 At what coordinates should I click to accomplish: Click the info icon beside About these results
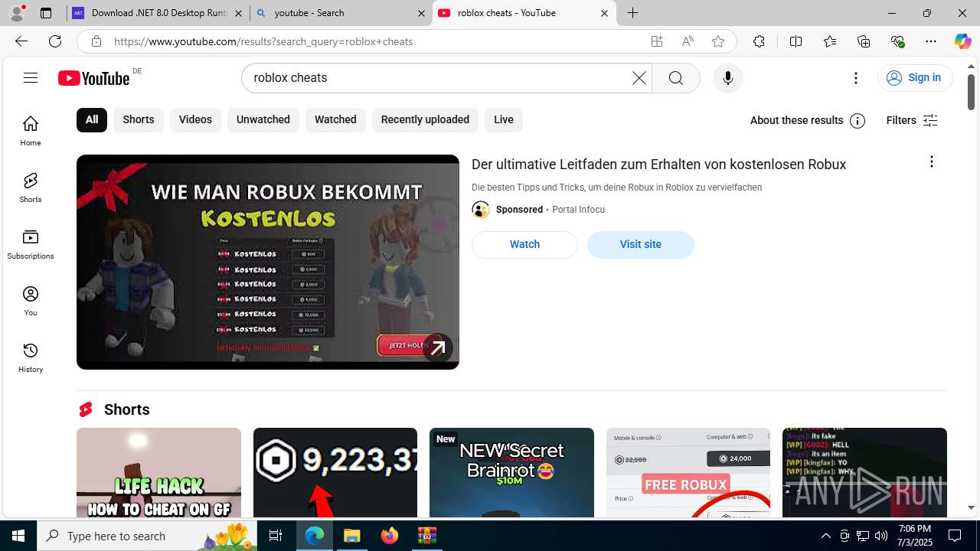(x=857, y=121)
